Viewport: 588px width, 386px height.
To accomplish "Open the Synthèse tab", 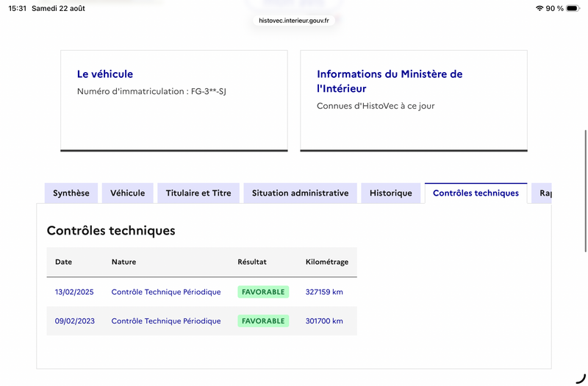I will (x=71, y=193).
